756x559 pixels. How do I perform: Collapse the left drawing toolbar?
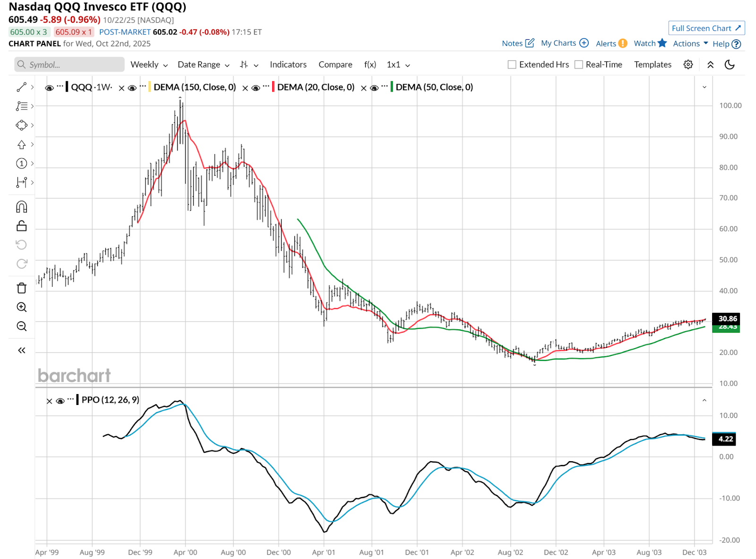pos(22,350)
